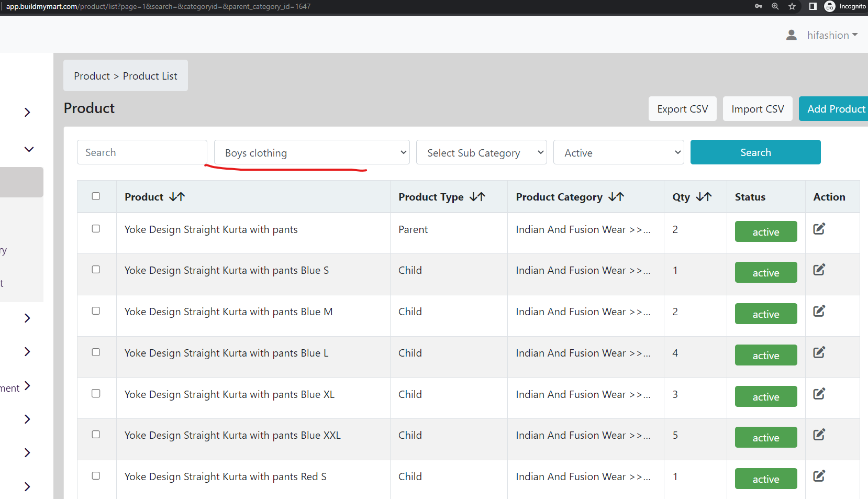Open edit icon for Kurta with pants Blue S
The height and width of the screenshot is (499, 868).
point(819,270)
